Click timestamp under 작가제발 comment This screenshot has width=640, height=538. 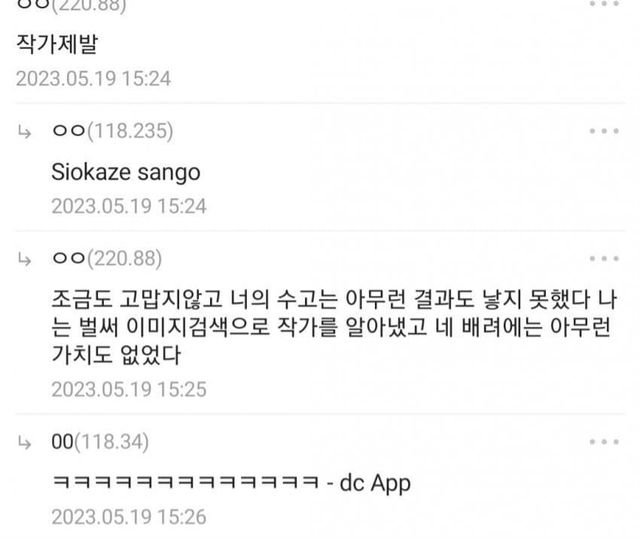pos(93,78)
